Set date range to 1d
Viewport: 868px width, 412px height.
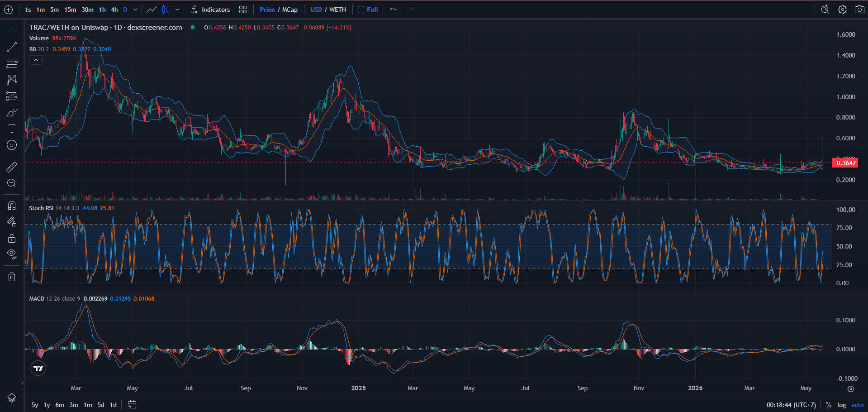tap(113, 405)
